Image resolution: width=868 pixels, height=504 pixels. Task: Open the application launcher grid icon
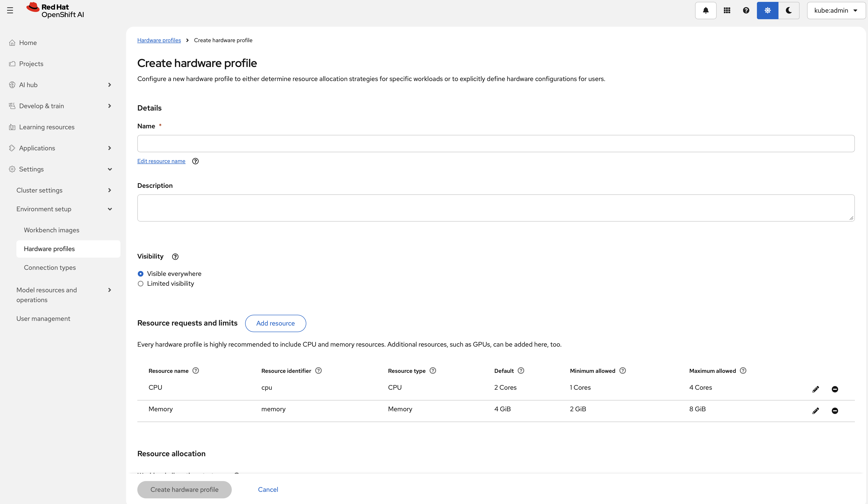click(727, 10)
